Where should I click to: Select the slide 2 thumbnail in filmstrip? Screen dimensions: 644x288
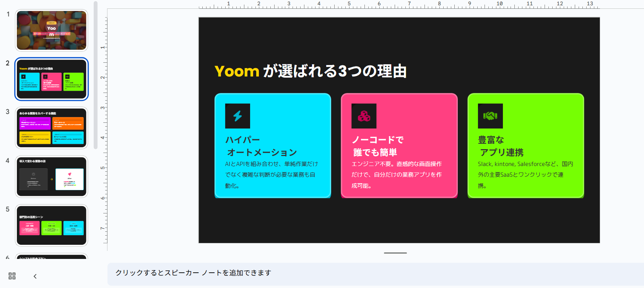pyautogui.click(x=52, y=79)
